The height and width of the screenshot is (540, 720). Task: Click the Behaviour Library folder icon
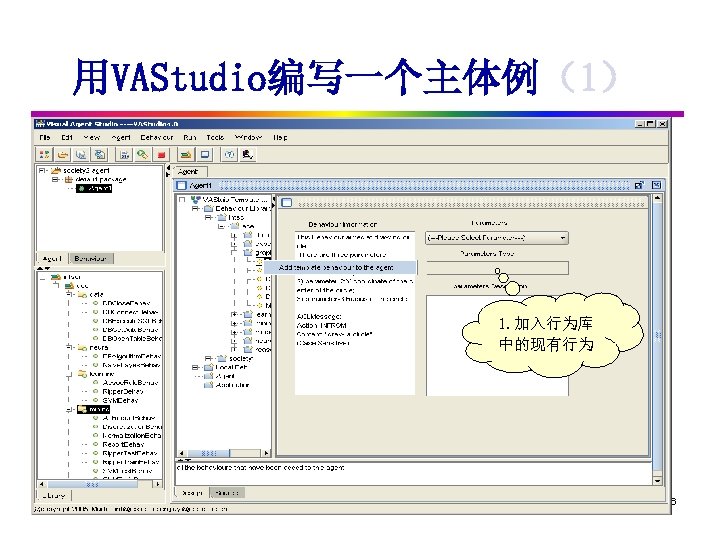point(208,208)
